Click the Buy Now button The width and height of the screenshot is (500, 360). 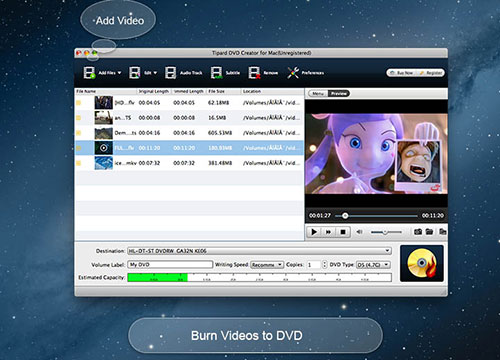click(x=401, y=73)
